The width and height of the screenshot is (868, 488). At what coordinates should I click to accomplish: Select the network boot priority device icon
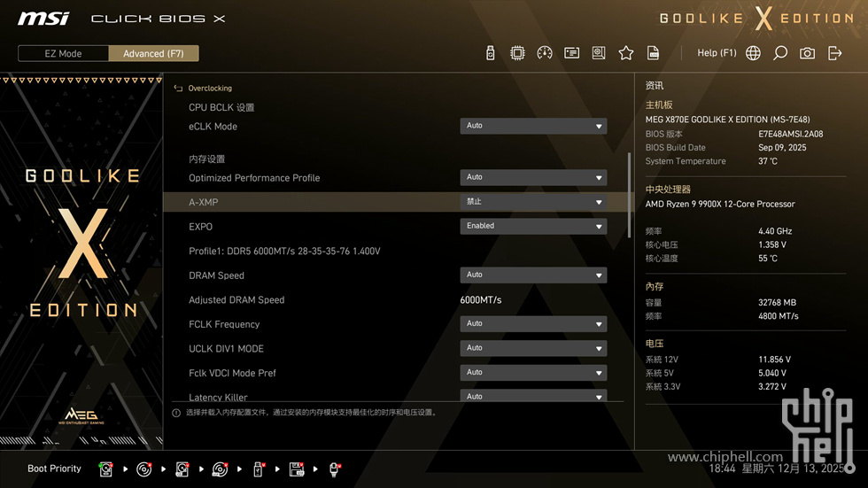335,469
